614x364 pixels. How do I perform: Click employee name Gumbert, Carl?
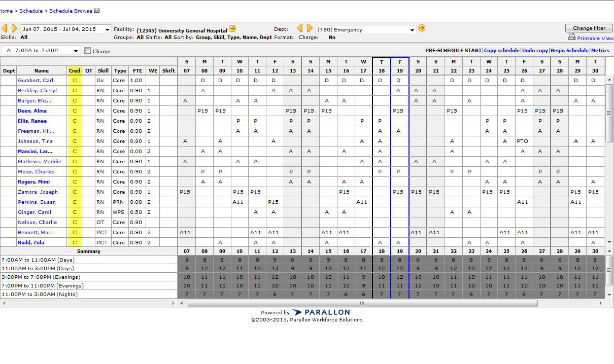[x=36, y=80]
